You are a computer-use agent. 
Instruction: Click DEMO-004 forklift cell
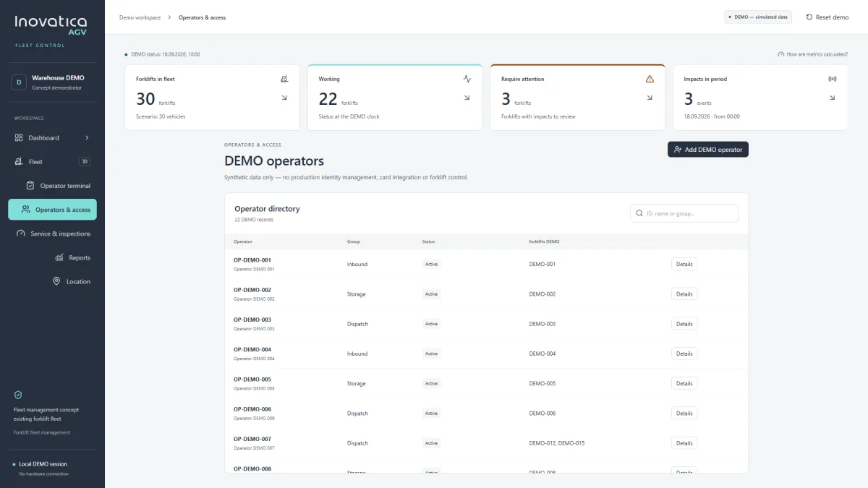click(542, 354)
